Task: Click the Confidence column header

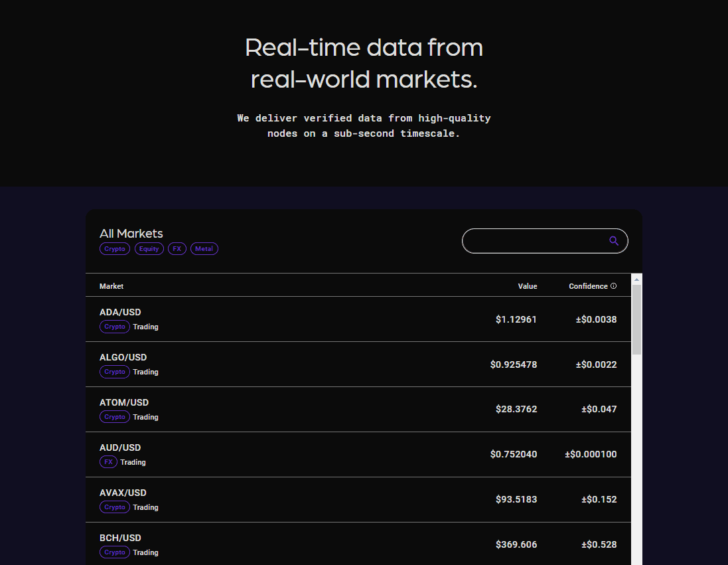Action: pyautogui.click(x=588, y=286)
